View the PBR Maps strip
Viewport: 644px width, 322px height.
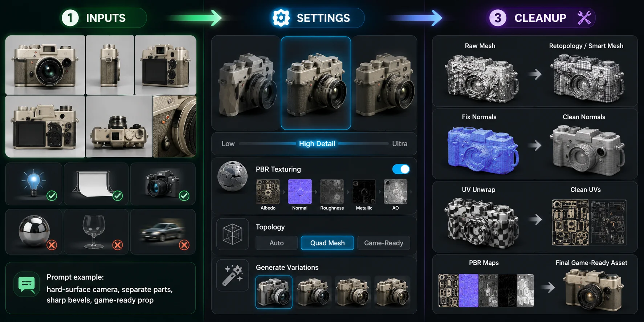coord(486,291)
